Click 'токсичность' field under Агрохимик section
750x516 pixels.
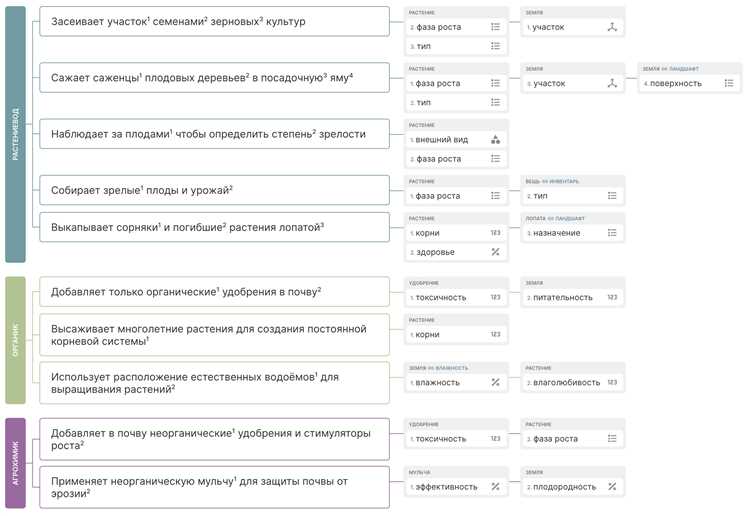coord(456,439)
